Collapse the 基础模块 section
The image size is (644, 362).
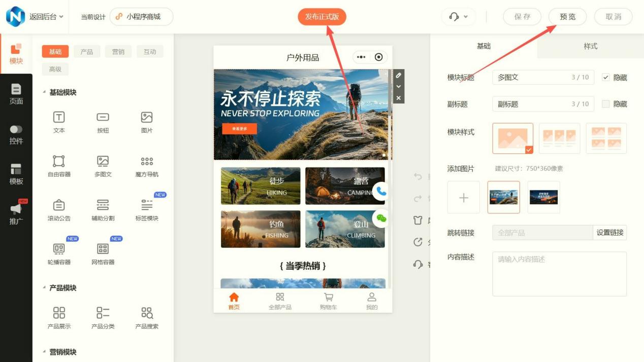coord(44,92)
